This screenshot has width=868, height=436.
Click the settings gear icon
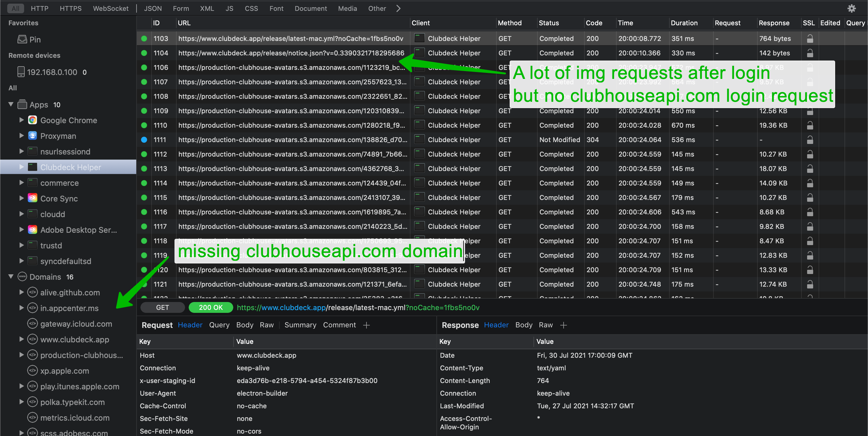pyautogui.click(x=851, y=8)
